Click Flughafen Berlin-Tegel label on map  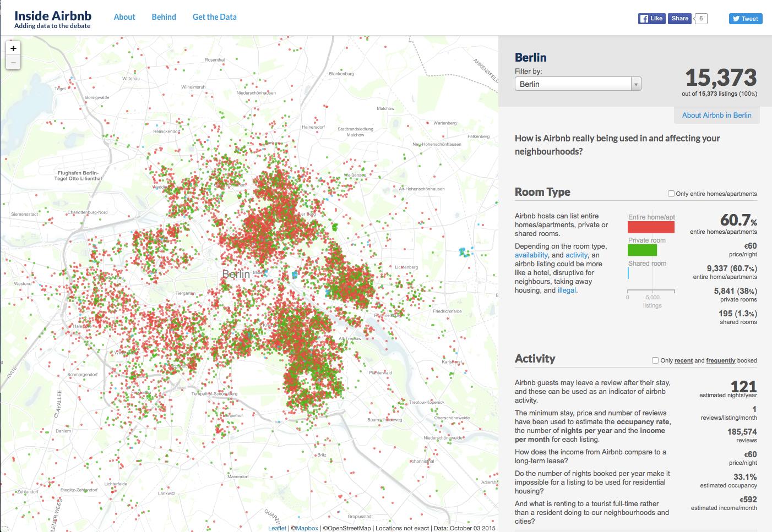point(79,176)
